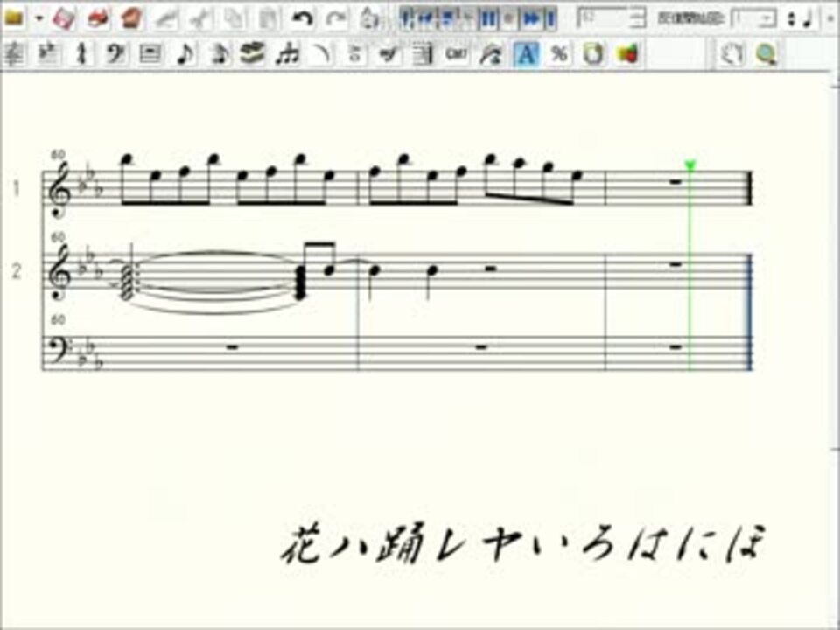
Task: Click the whole rest in bass staff's first measure
Action: (232, 347)
